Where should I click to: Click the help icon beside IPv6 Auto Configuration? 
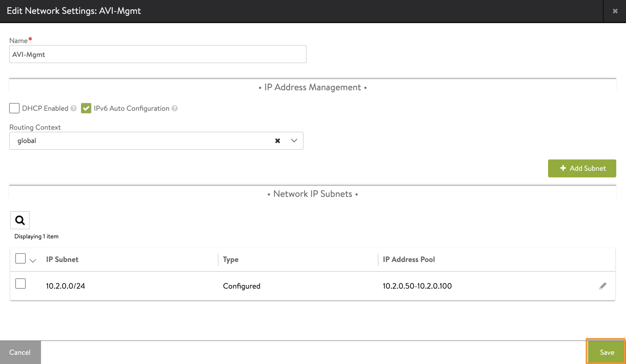[x=175, y=108]
